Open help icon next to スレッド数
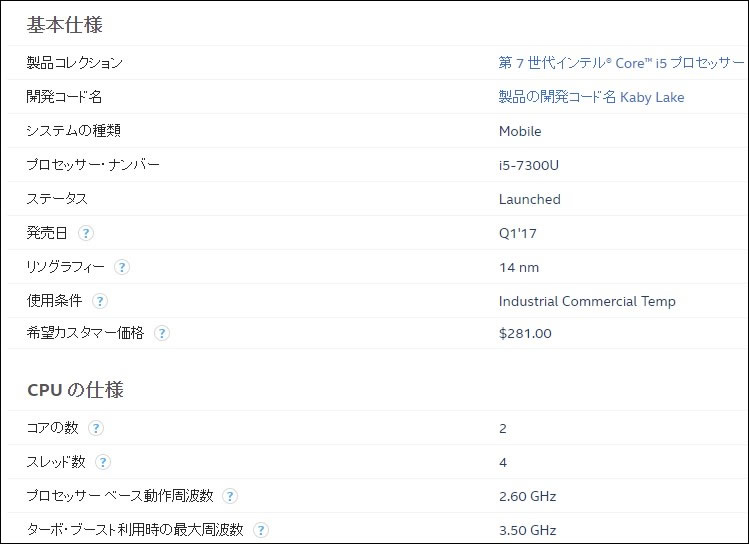This screenshot has width=749, height=544. (103, 462)
